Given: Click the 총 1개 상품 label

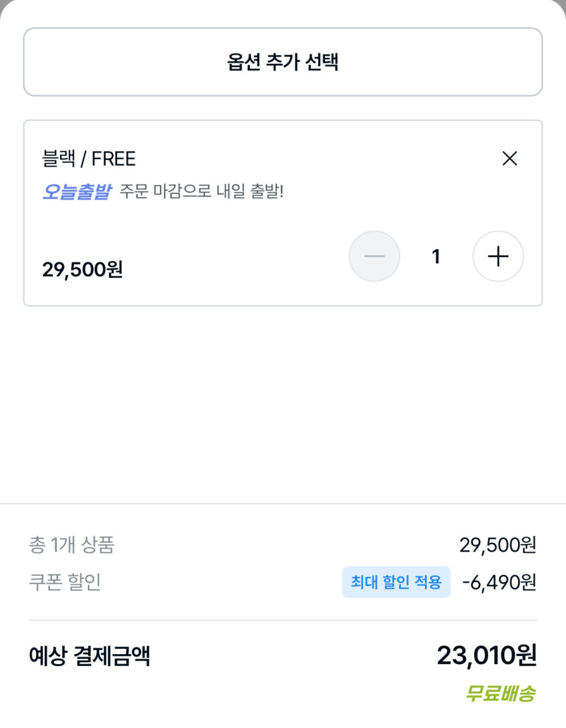Looking at the screenshot, I should [x=72, y=546].
